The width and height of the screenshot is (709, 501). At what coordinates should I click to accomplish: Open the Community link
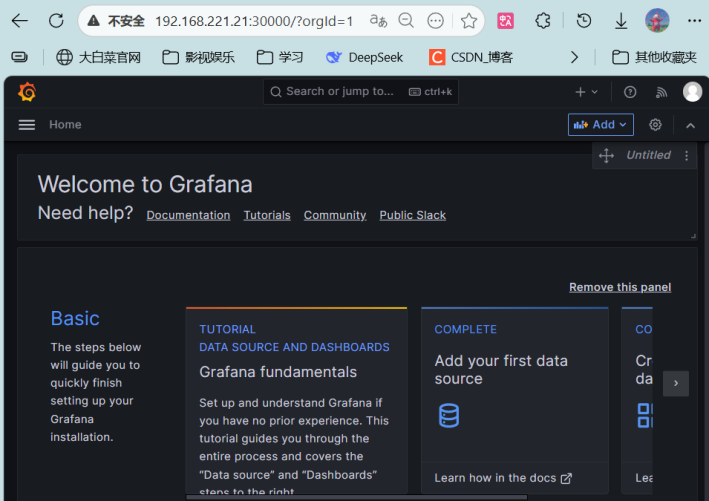click(335, 215)
